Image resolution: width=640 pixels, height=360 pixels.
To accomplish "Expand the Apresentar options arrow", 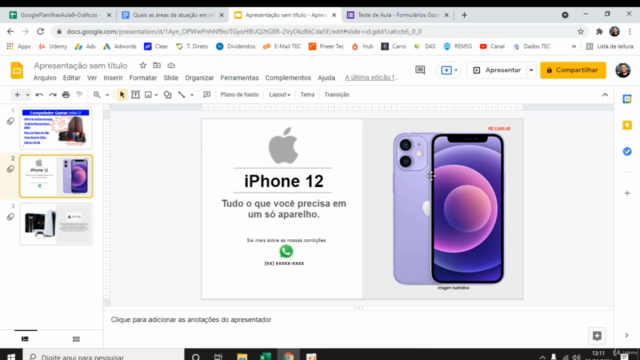I will [x=531, y=70].
